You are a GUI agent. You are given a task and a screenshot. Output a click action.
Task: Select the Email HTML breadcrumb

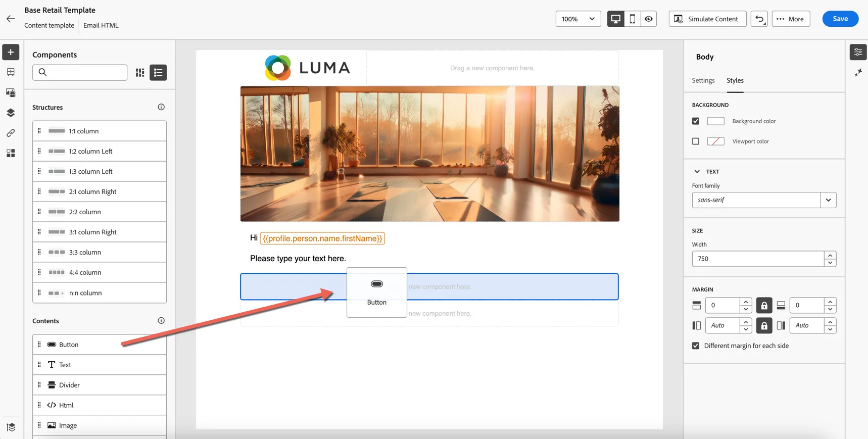pos(101,25)
